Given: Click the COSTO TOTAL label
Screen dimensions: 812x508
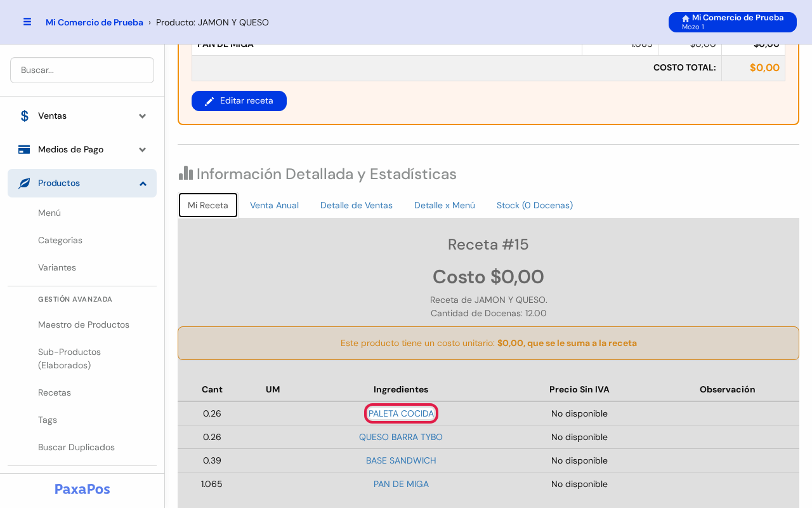Looking at the screenshot, I should click(684, 67).
